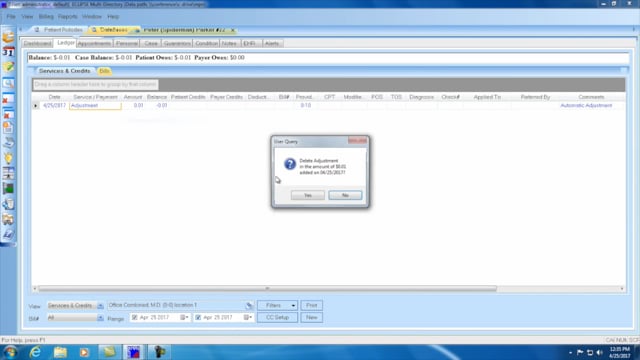Switch to the Personal tab

(127, 43)
